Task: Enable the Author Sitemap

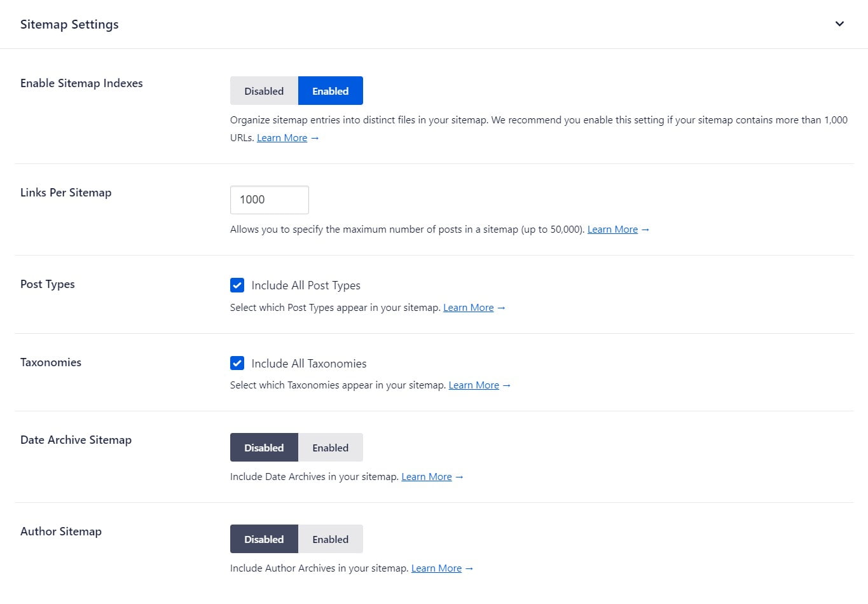Action: click(x=330, y=539)
